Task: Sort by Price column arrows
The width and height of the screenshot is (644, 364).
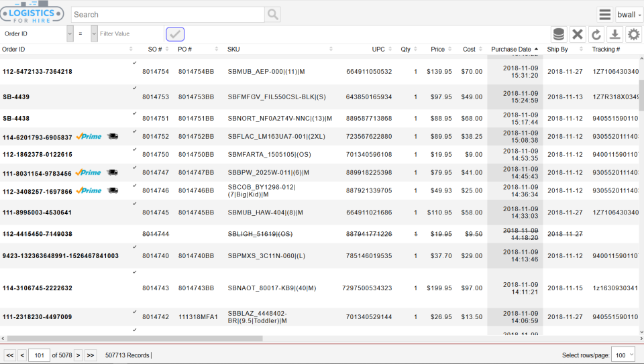Action: click(450, 49)
